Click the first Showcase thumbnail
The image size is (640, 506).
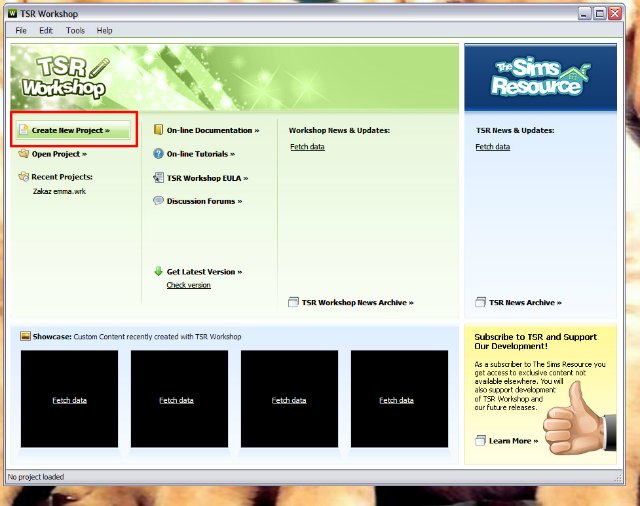click(69, 399)
